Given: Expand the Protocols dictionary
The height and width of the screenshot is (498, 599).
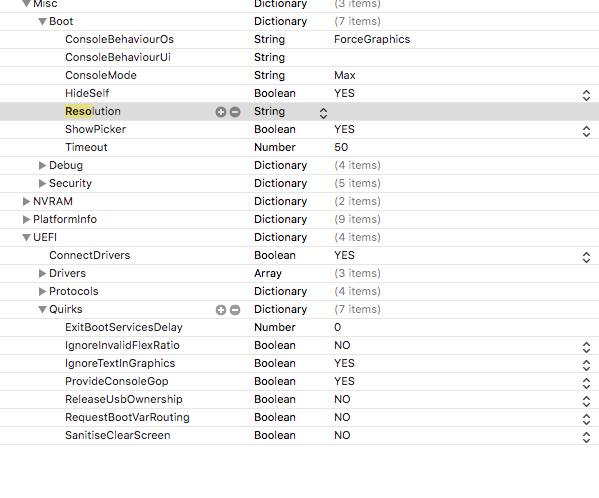Looking at the screenshot, I should (x=42, y=291).
